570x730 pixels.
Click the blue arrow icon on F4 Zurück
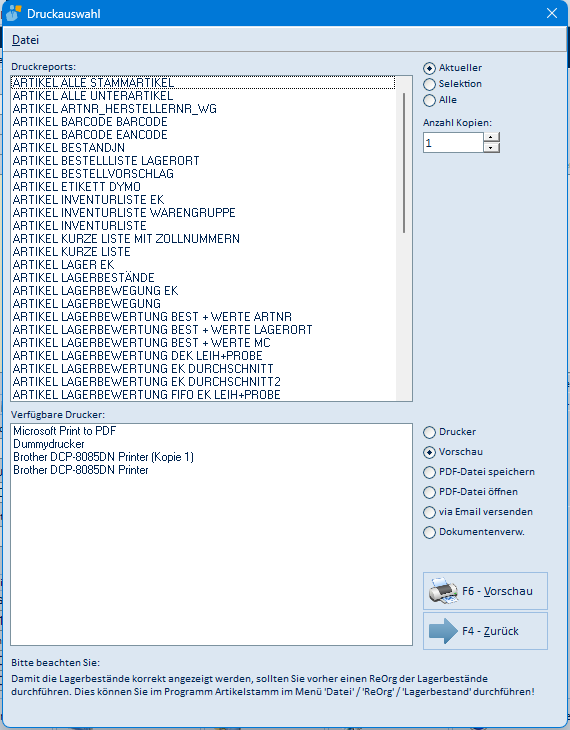pyautogui.click(x=443, y=631)
